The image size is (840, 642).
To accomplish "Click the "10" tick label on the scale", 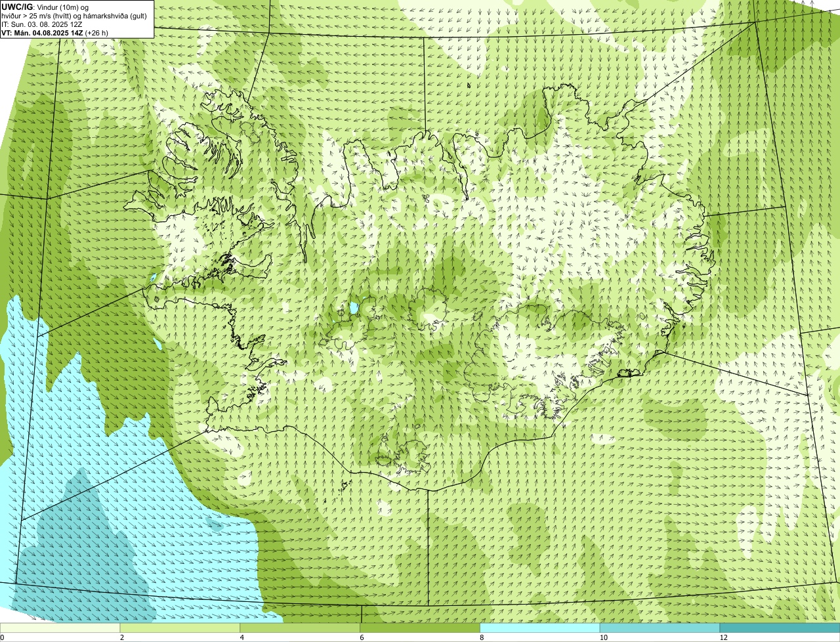I will point(602,637).
